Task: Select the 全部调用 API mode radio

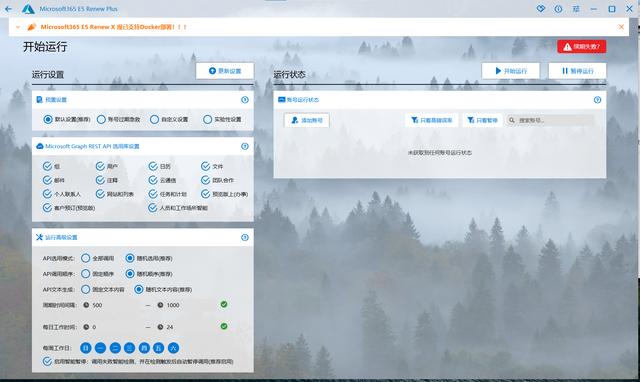Action: (x=85, y=258)
